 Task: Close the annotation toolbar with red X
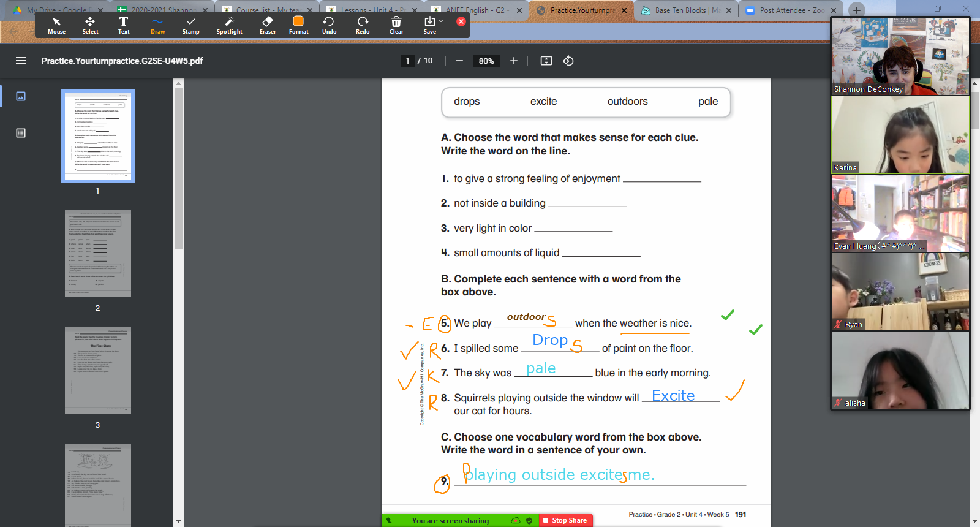(x=461, y=21)
